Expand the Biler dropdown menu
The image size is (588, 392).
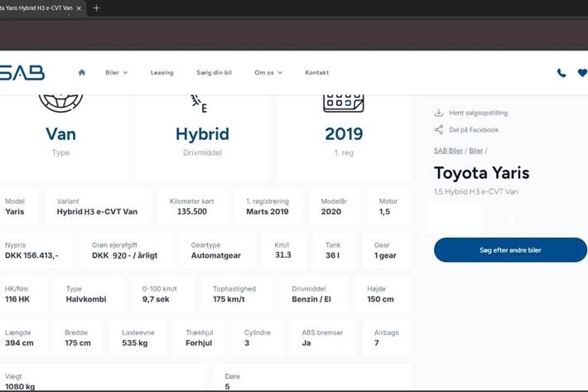(116, 72)
